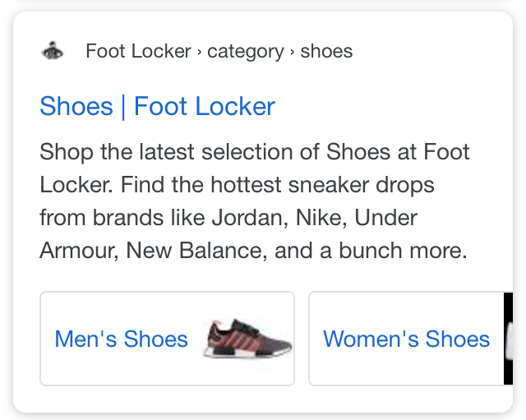Click the word Shoes in the blue title
Screen dimensions: 526x420
76,107
